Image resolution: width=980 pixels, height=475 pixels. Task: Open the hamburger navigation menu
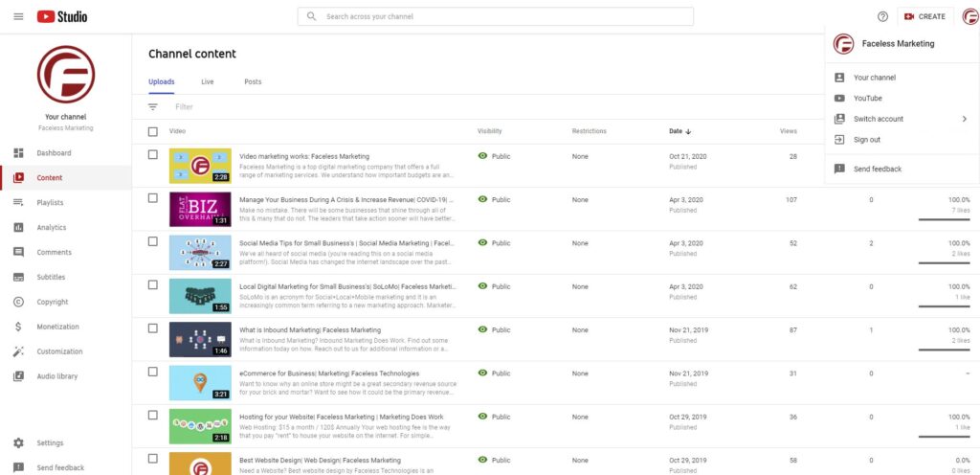pos(19,17)
